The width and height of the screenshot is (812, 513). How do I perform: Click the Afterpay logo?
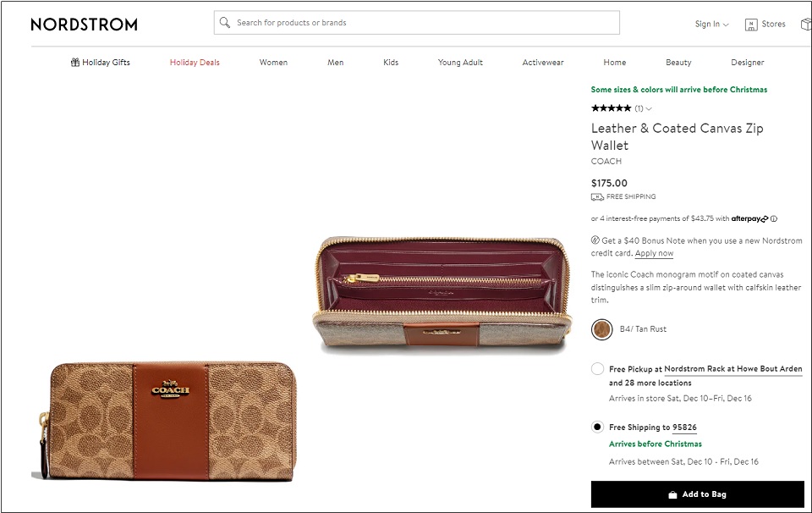(750, 218)
